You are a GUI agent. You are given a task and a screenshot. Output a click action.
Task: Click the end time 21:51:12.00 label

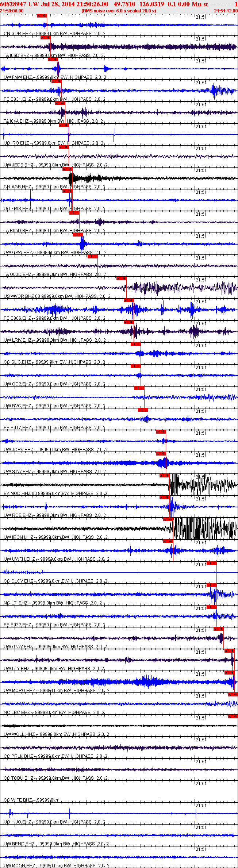coord(226,11)
